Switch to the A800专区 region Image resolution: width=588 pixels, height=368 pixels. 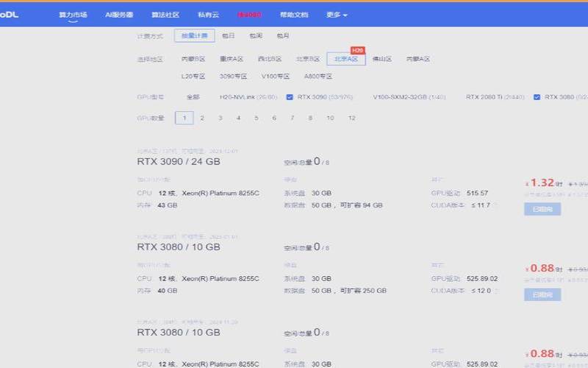tap(318, 76)
